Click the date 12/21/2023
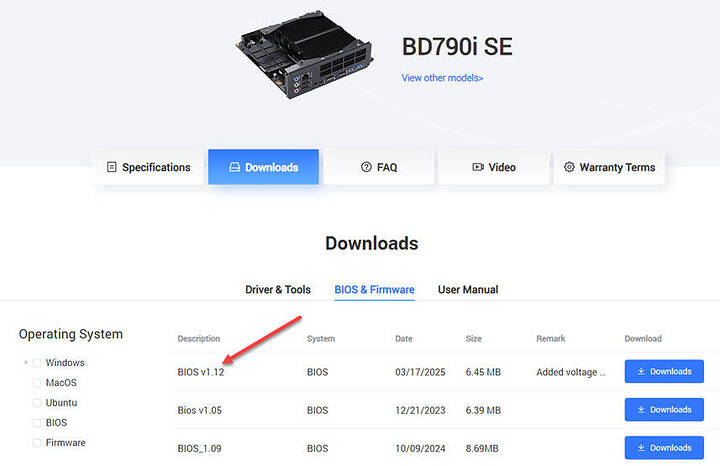 tap(420, 410)
